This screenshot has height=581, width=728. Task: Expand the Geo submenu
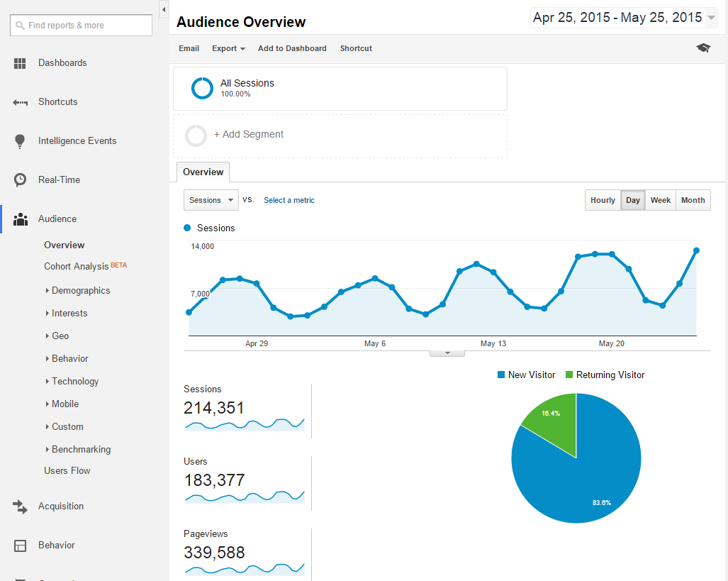[57, 336]
